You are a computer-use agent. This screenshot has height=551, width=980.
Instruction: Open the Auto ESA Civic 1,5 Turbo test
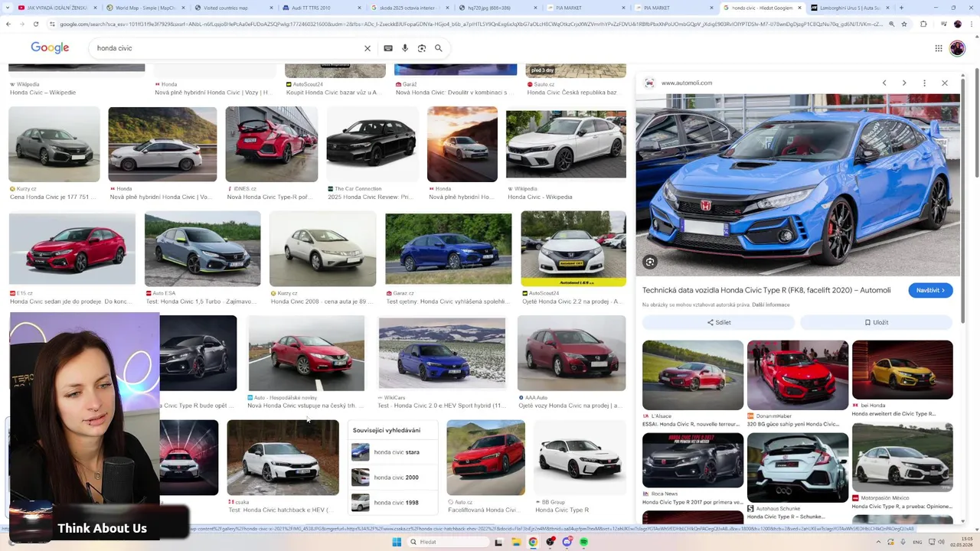pos(202,249)
